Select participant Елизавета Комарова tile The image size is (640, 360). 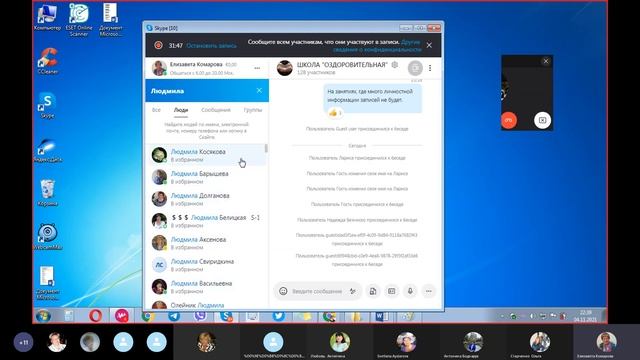pos(606,342)
